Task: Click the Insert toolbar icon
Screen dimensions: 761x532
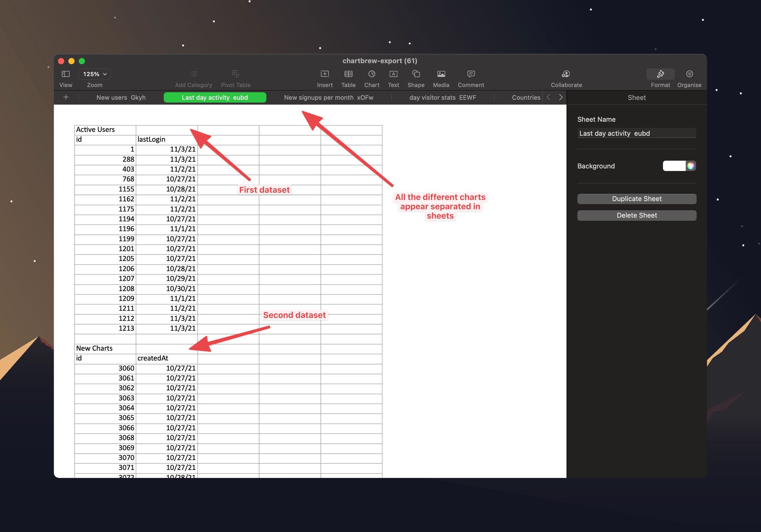Action: (x=325, y=74)
